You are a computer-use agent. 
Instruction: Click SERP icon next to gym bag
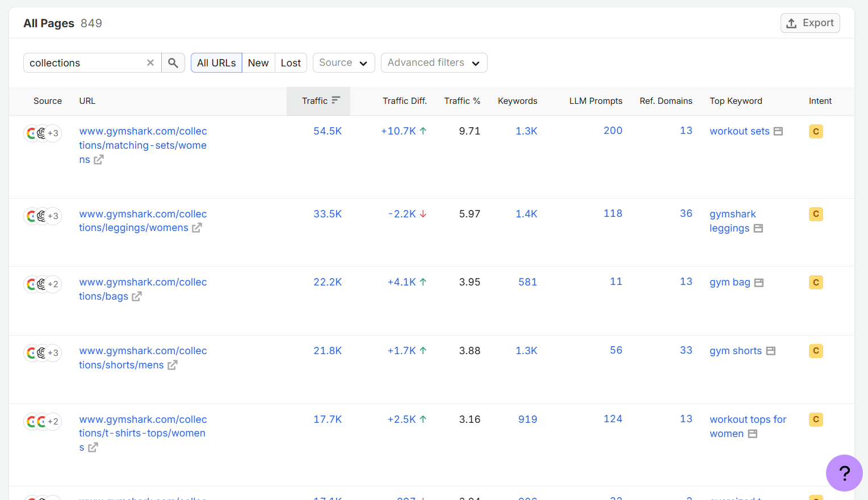759,283
